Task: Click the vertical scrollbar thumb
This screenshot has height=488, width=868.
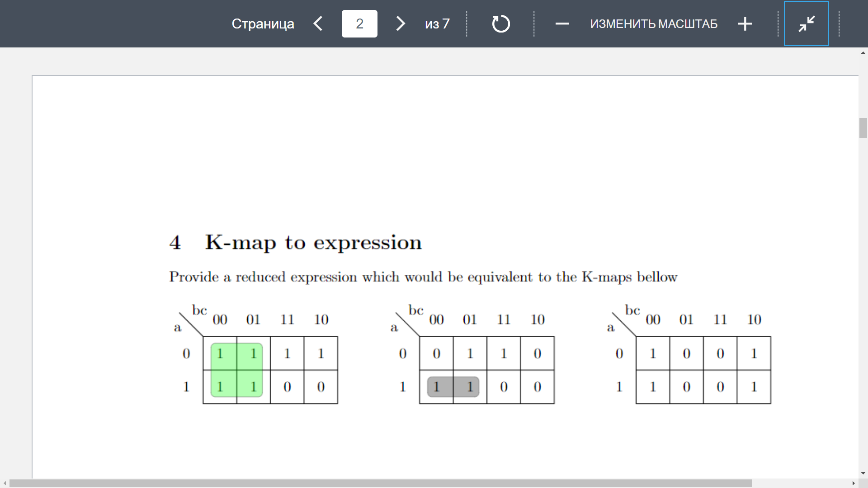Action: pyautogui.click(x=863, y=128)
